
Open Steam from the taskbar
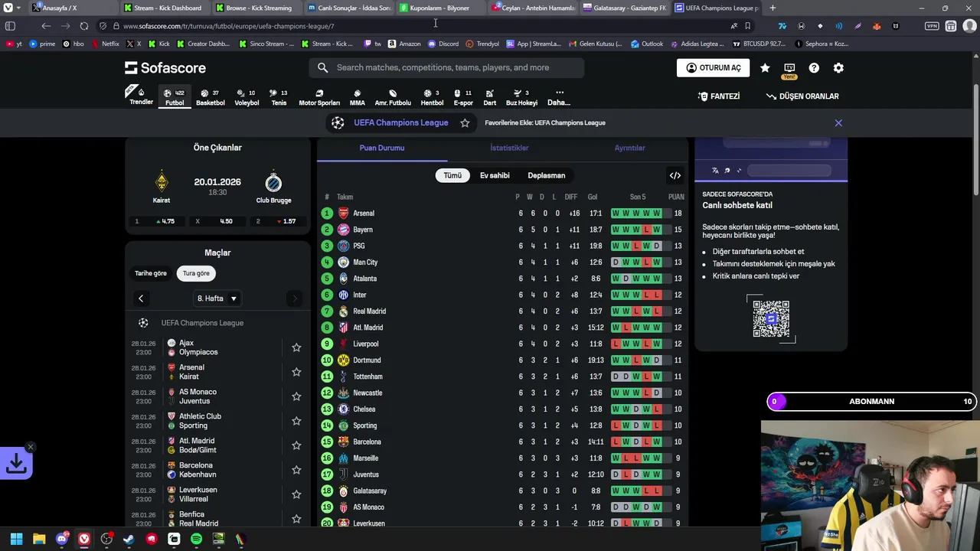[129, 539]
